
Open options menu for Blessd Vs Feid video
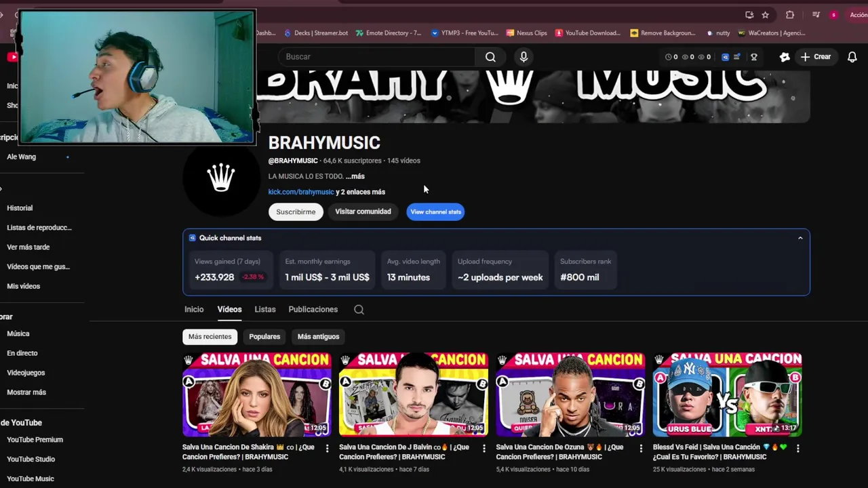pos(797,448)
